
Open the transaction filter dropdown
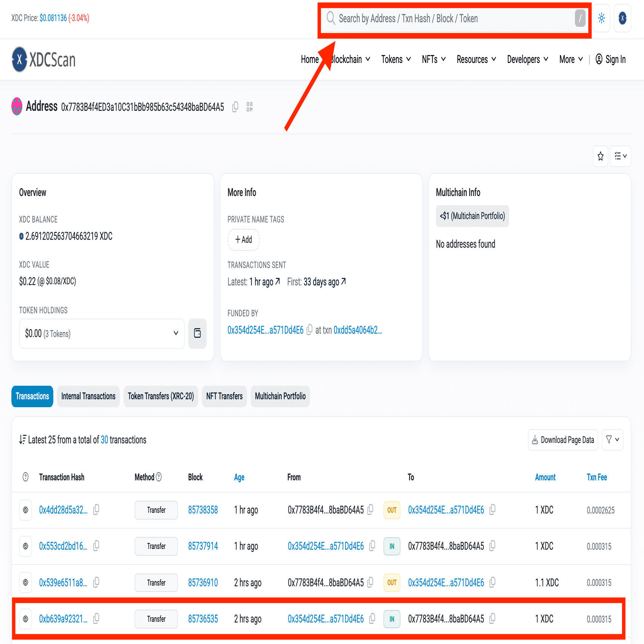click(x=612, y=440)
